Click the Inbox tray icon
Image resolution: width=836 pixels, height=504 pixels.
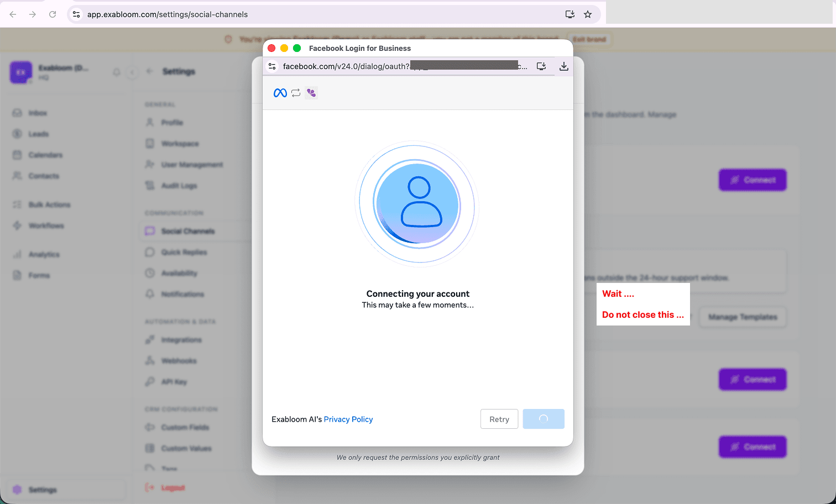tap(17, 113)
